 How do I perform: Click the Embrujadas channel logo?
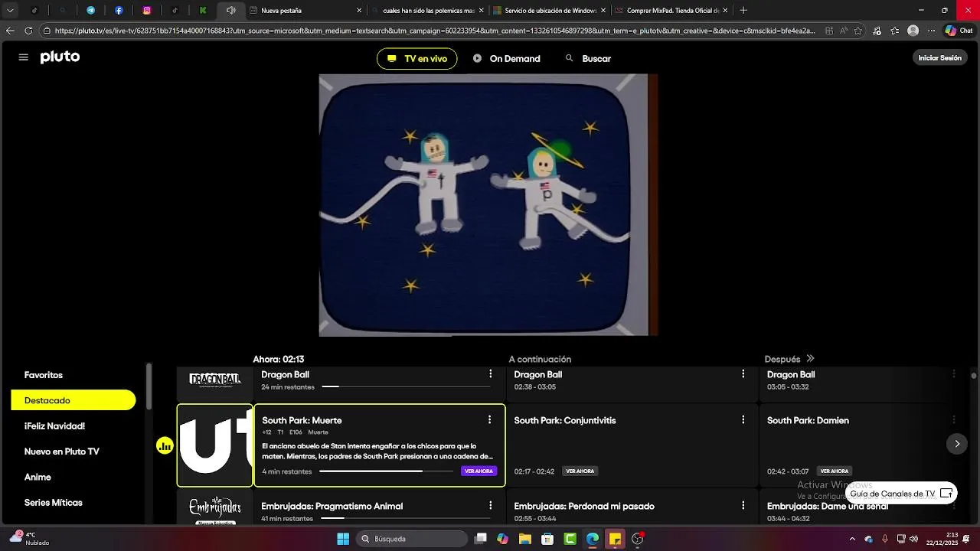pos(215,509)
